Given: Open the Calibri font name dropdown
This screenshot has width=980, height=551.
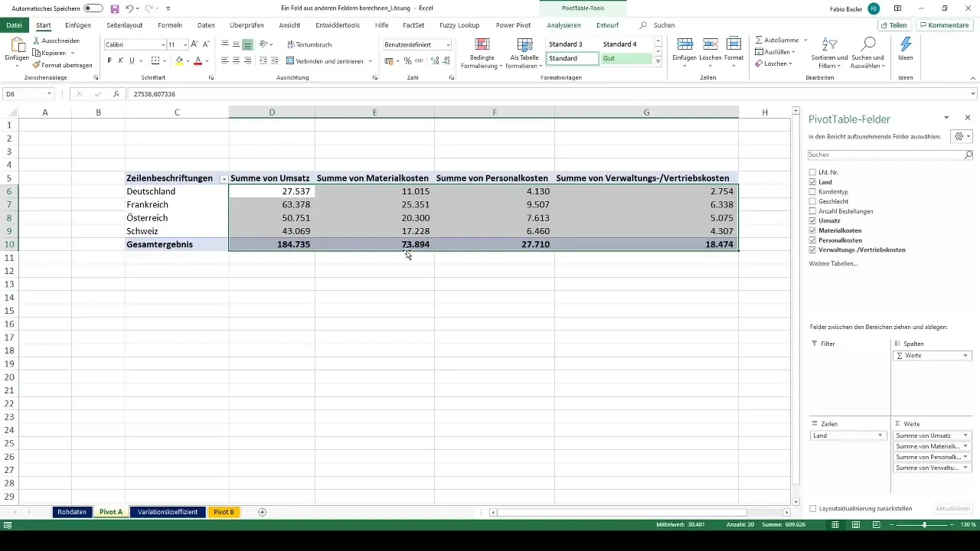Looking at the screenshot, I should coord(163,45).
